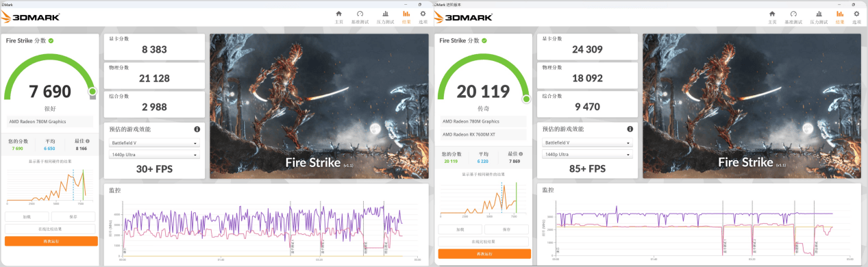This screenshot has width=868, height=267.
Task: Click 在线比较结果 button under 20 119 score
Action: pos(484,242)
